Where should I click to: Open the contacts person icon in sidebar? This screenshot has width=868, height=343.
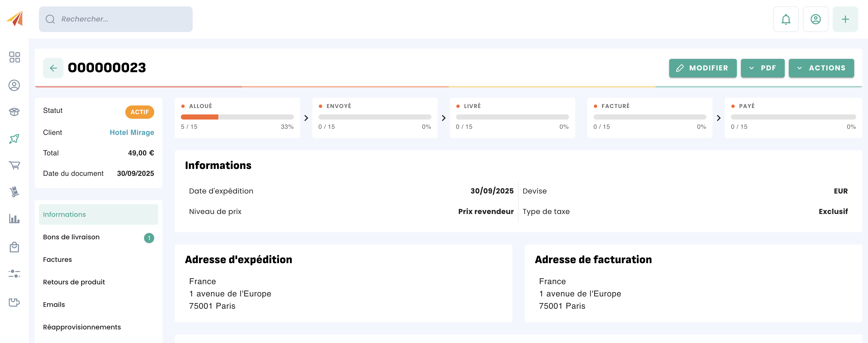[14, 85]
